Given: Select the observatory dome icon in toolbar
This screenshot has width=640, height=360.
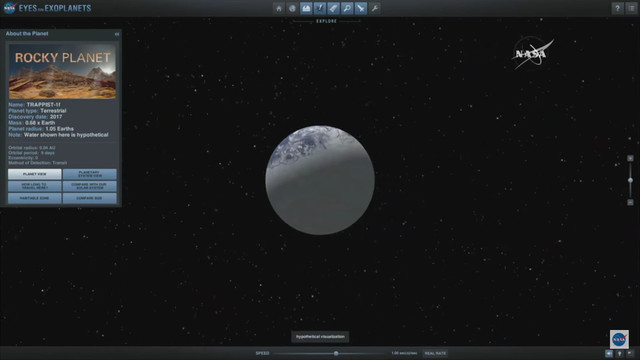Looking at the screenshot, I should point(306,8).
